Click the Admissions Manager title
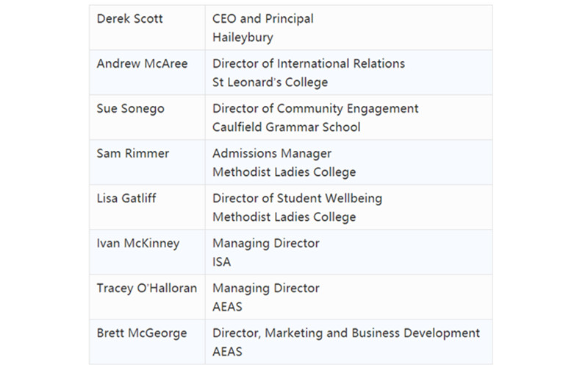The image size is (588, 368). click(x=271, y=153)
